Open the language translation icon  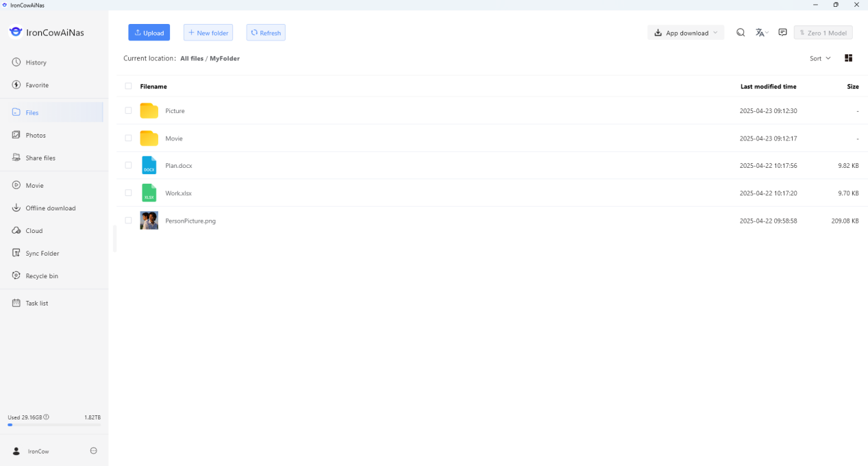click(760, 33)
